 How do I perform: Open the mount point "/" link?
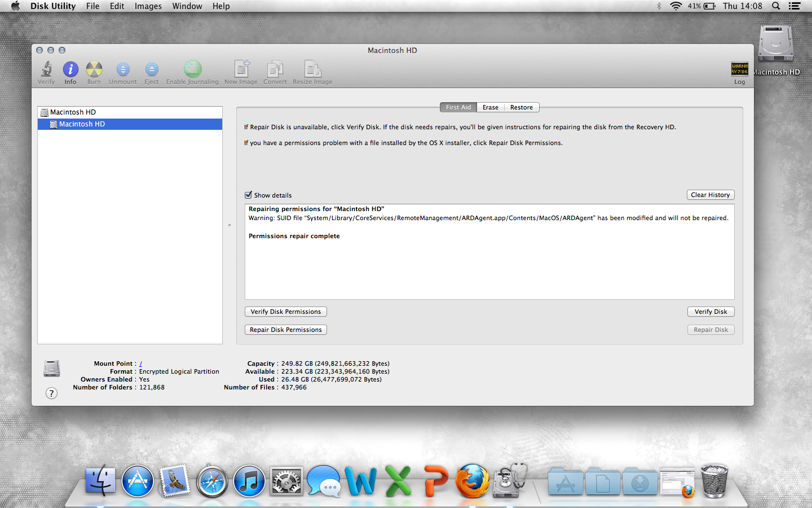click(140, 364)
